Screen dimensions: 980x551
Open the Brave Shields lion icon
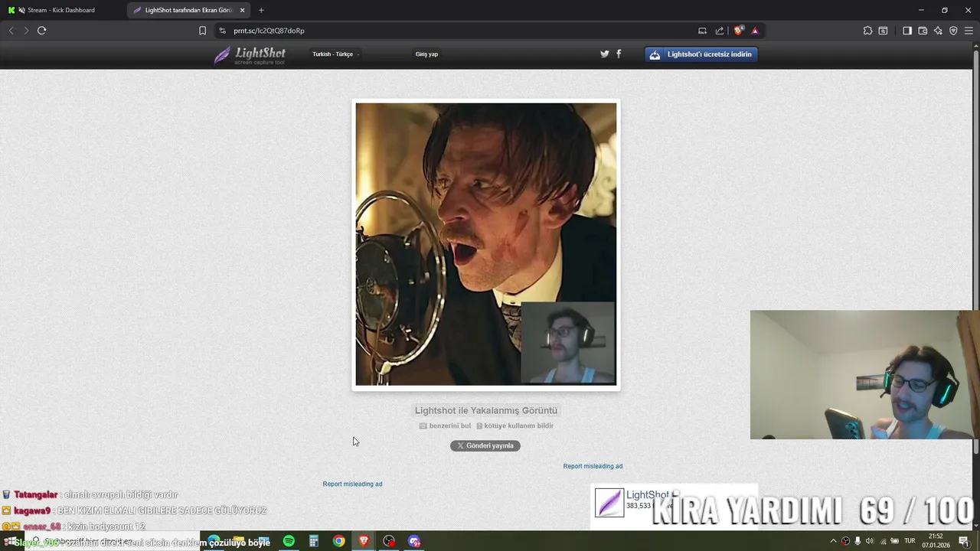coord(738,31)
